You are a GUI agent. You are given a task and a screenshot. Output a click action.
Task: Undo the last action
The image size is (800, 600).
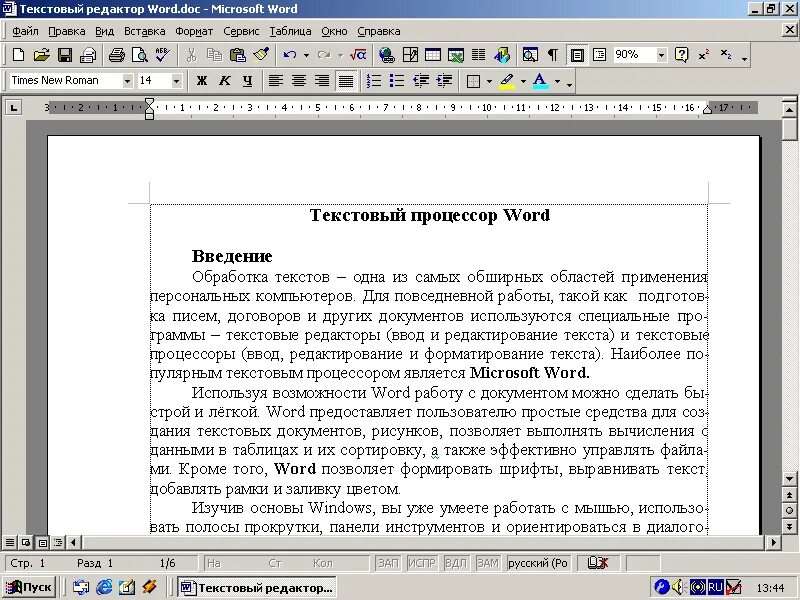290,55
